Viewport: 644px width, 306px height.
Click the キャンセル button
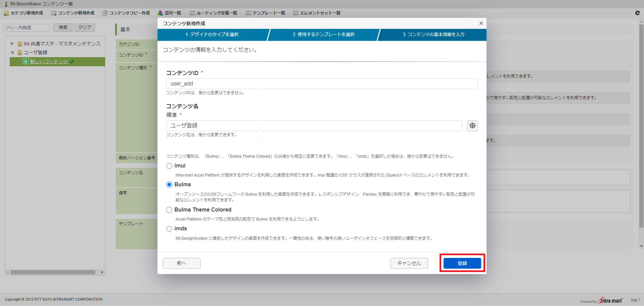(409, 263)
